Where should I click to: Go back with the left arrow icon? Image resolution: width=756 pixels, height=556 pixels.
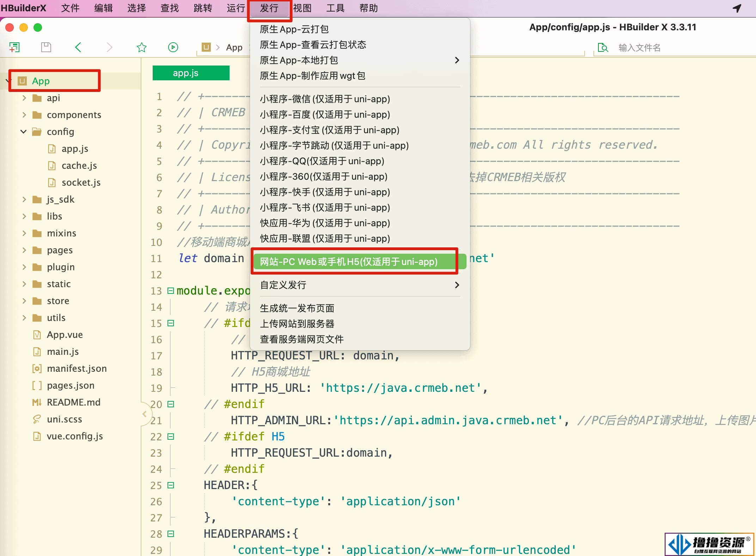78,47
